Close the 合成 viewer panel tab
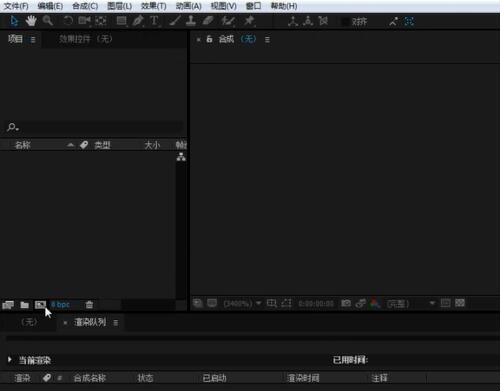 (x=198, y=40)
